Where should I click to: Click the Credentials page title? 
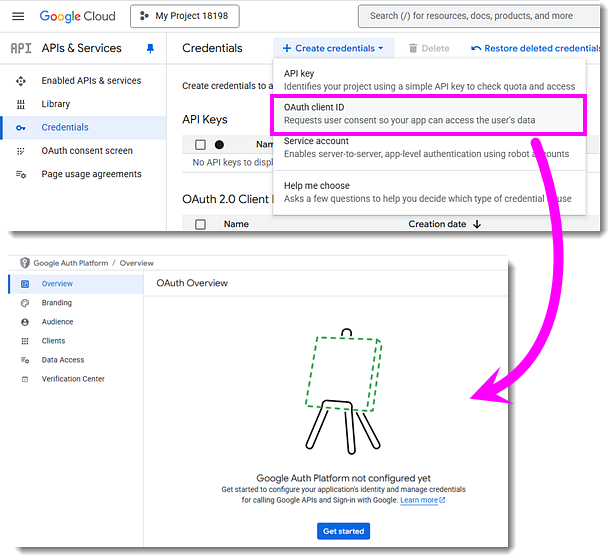pos(212,48)
